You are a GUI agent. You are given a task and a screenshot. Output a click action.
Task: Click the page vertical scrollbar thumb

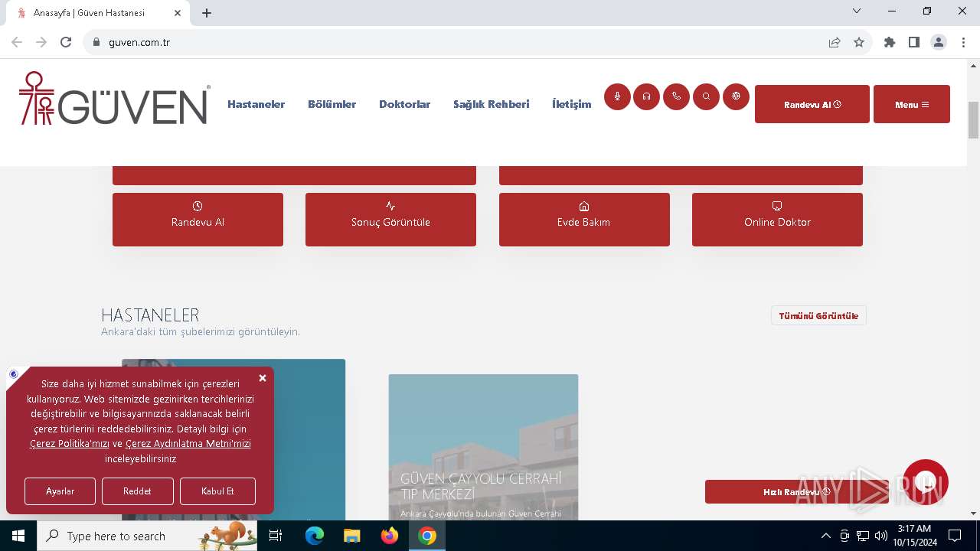click(x=973, y=120)
